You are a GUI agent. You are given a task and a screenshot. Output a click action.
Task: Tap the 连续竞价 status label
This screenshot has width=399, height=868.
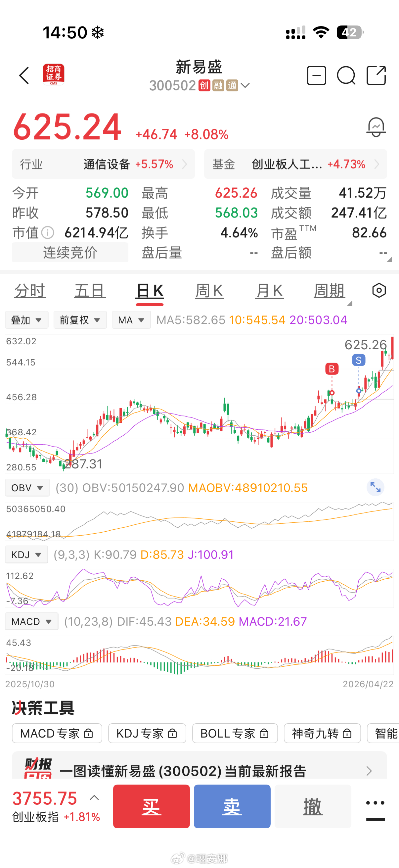click(70, 252)
